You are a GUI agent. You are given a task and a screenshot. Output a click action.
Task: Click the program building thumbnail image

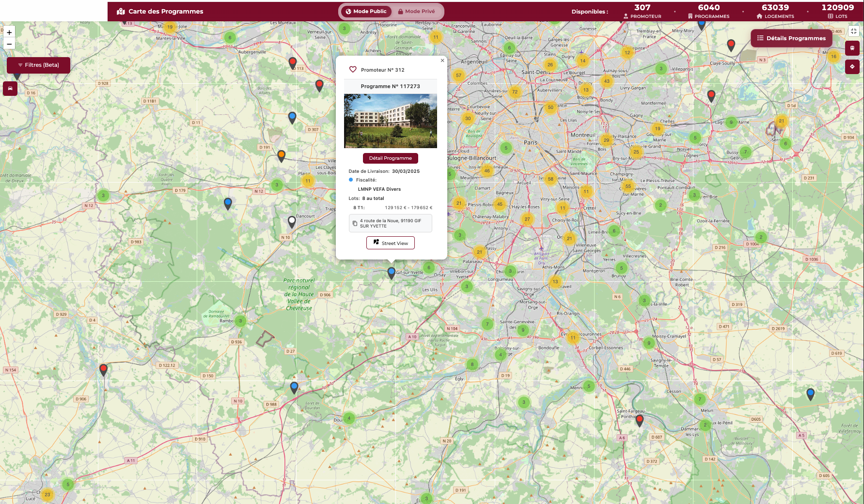click(390, 121)
